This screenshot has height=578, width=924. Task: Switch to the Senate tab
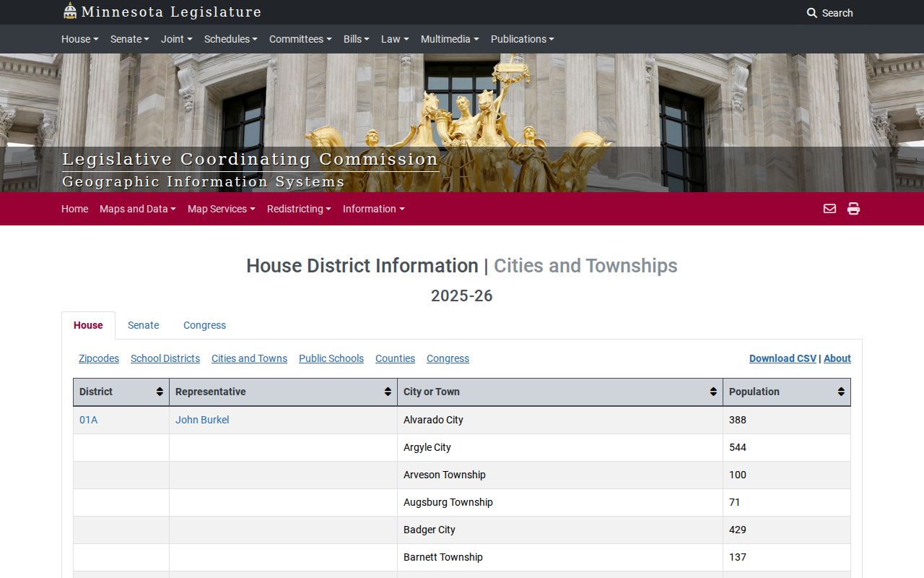pos(143,325)
